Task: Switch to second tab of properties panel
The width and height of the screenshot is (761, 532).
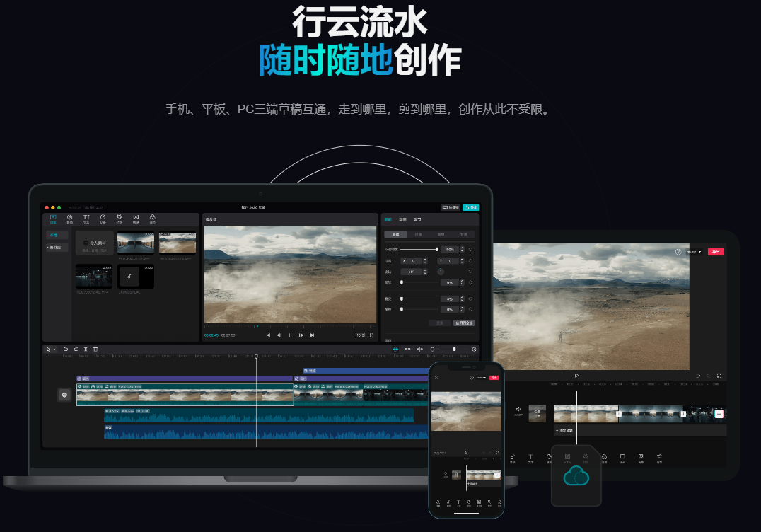Action: [x=403, y=219]
